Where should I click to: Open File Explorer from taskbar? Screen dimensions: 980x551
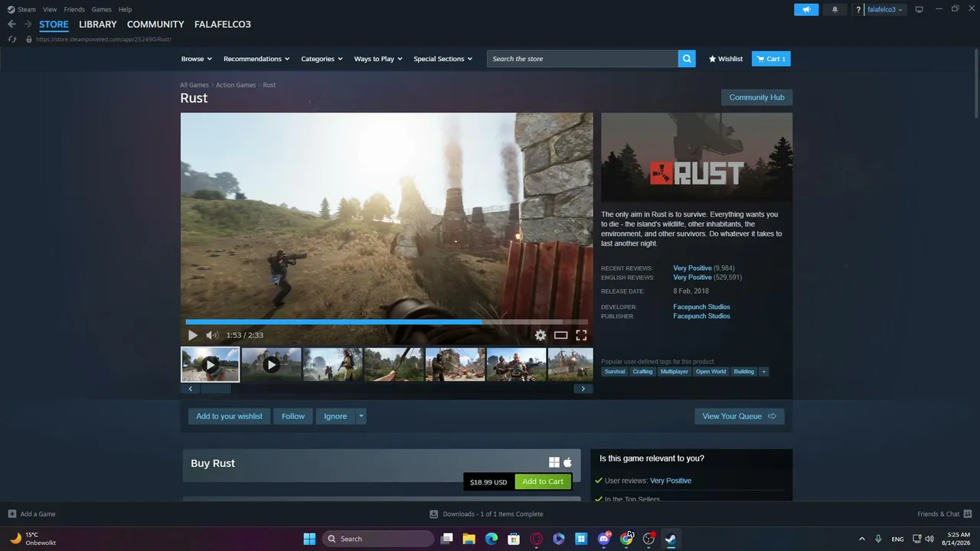pyautogui.click(x=469, y=539)
